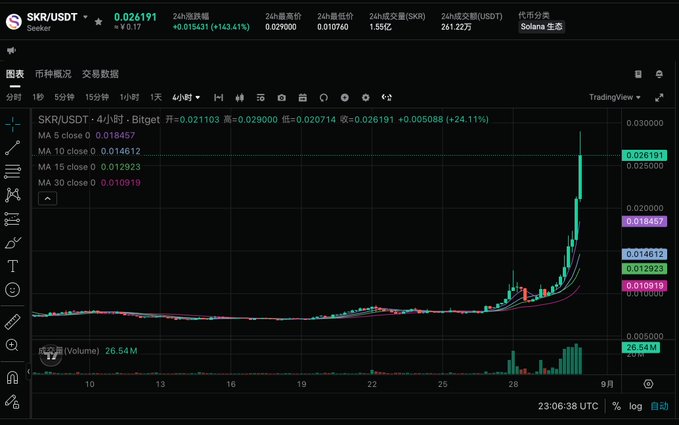This screenshot has height=425, width=679.
Task: Select the trend line drawing tool
Action: pos(13,148)
